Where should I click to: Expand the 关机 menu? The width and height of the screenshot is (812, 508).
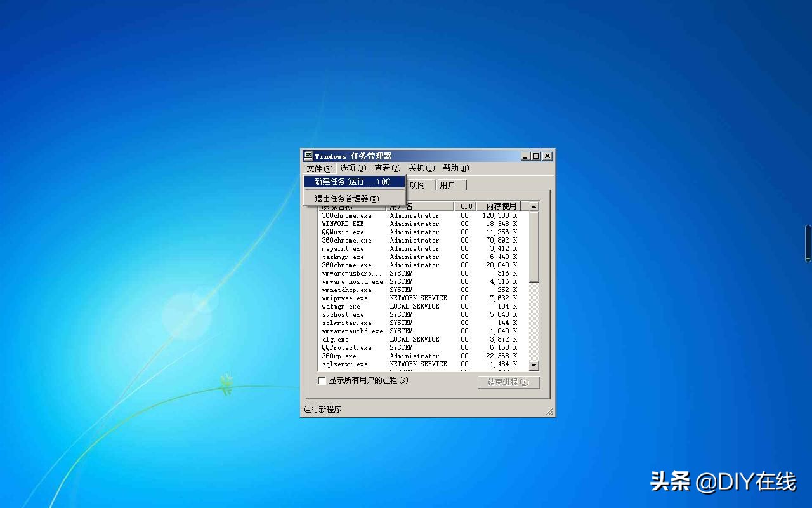(421, 168)
